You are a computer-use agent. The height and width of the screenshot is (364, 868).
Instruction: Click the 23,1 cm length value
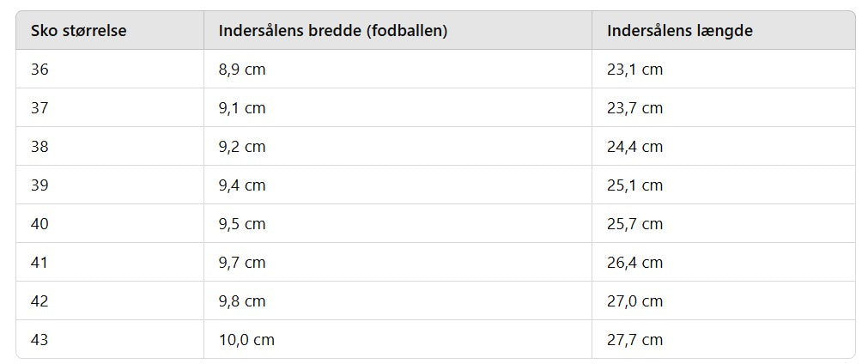point(634,70)
